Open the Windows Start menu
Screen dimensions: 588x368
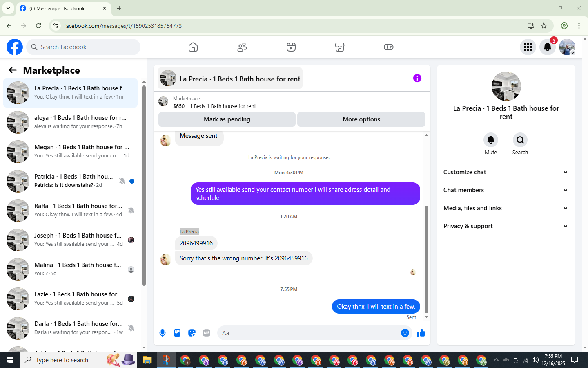10,360
